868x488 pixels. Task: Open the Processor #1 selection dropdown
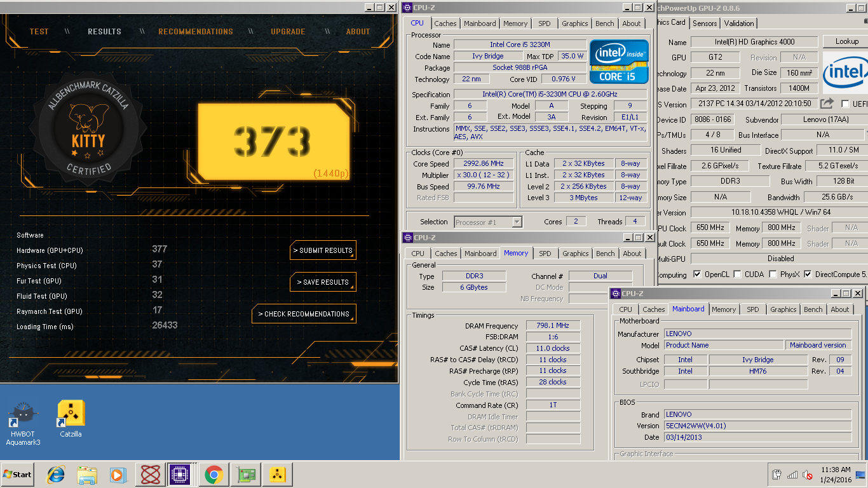[x=488, y=222]
